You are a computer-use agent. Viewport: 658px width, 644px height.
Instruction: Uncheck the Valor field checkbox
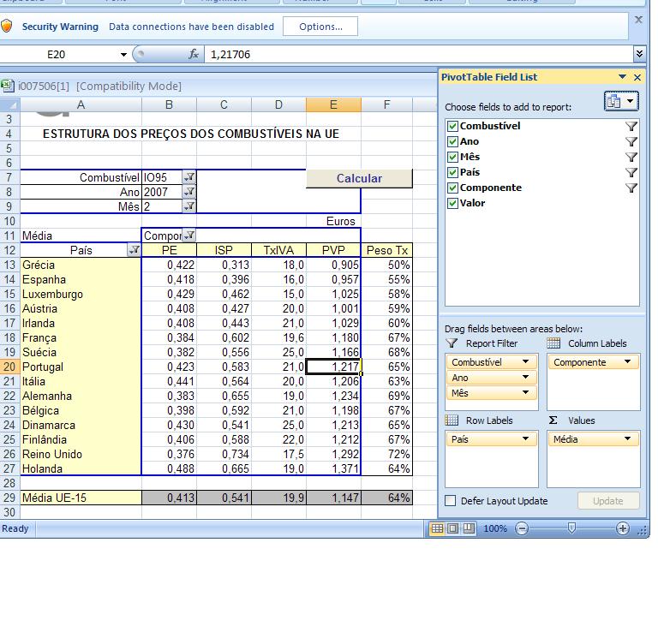click(x=452, y=203)
